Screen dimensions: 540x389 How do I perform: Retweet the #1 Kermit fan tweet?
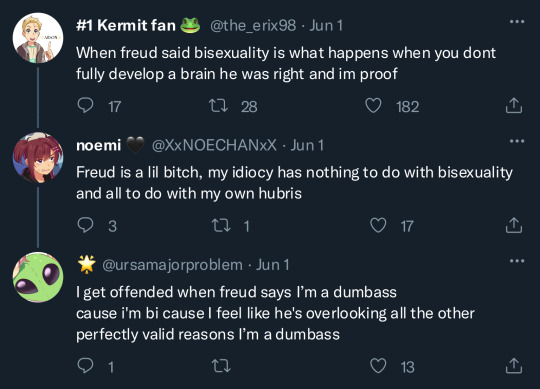[218, 106]
